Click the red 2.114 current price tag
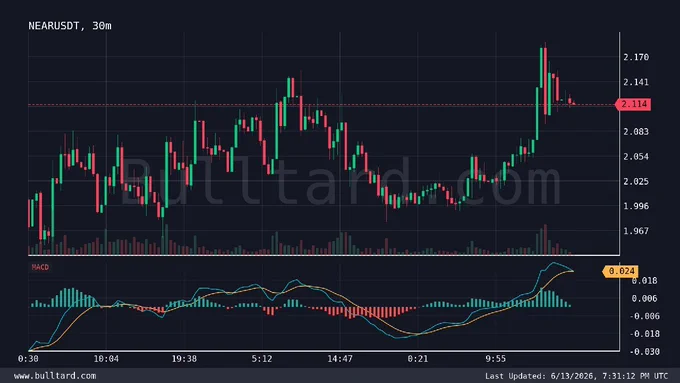 point(633,104)
